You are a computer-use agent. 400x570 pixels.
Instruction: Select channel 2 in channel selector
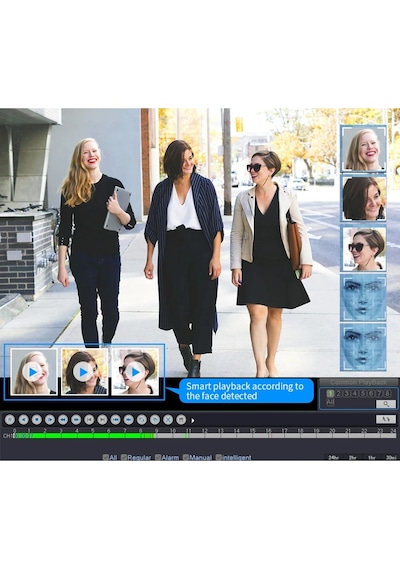click(x=338, y=393)
